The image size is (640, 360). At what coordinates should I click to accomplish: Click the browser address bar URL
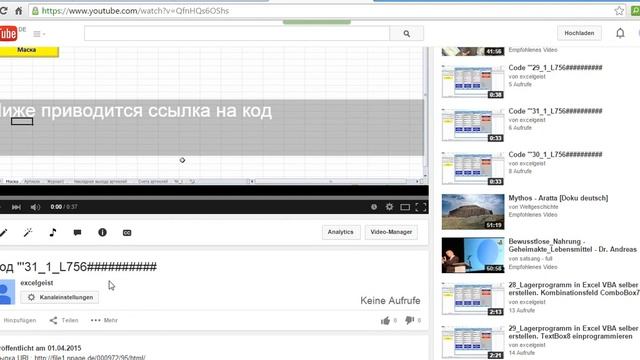(x=136, y=11)
